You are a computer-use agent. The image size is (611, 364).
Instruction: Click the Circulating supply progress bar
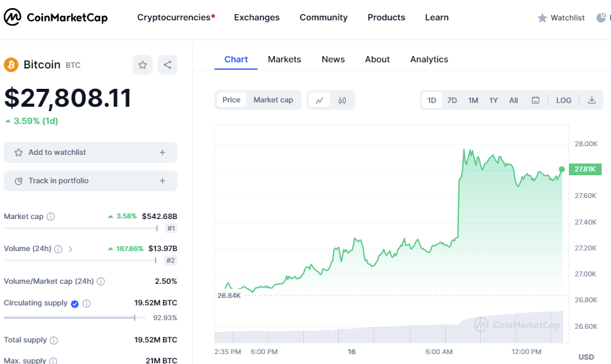coord(75,318)
